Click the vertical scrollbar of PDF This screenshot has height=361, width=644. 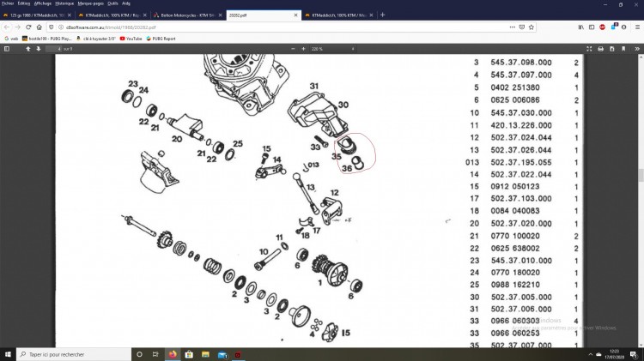click(641, 171)
